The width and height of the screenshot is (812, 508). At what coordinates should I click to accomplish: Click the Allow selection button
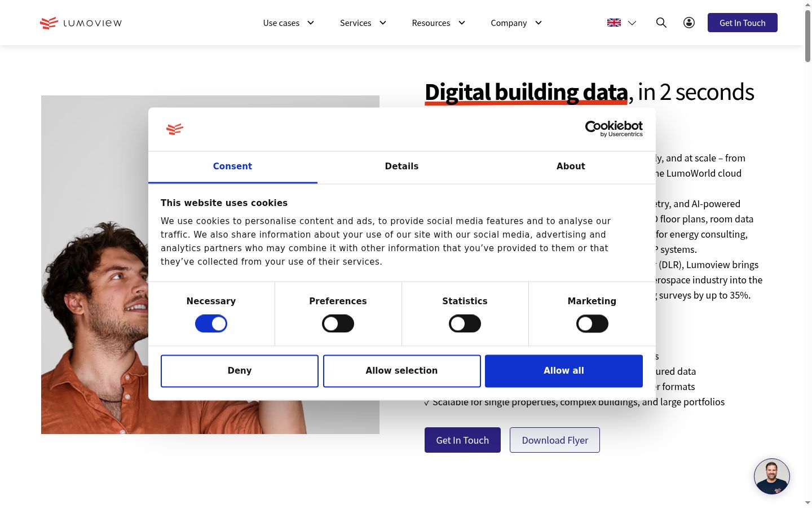[401, 371]
